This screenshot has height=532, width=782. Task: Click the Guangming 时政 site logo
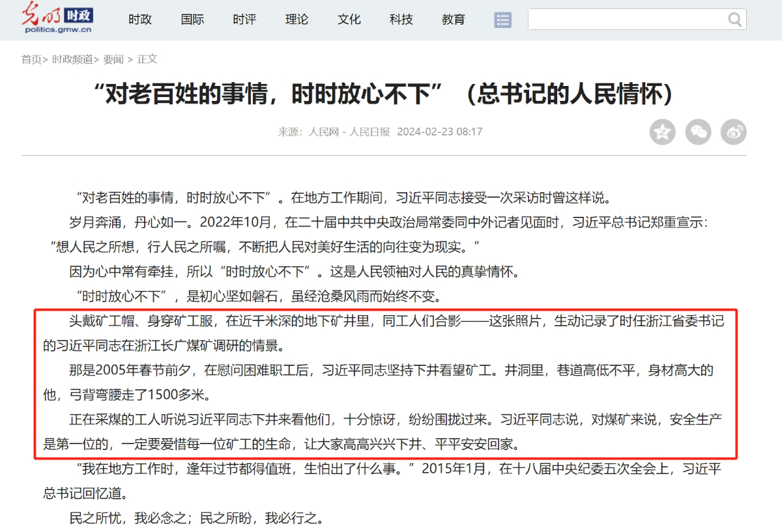(57, 18)
